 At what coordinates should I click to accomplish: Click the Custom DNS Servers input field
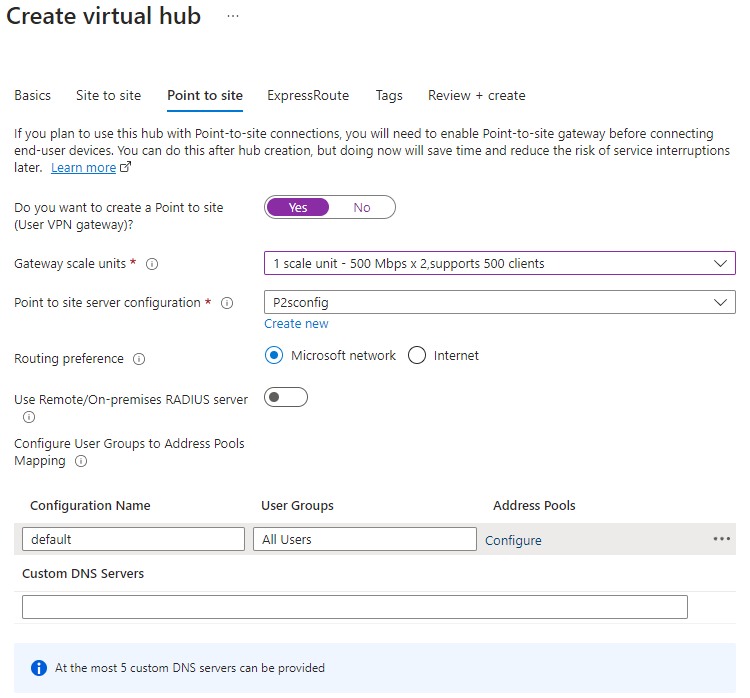354,607
